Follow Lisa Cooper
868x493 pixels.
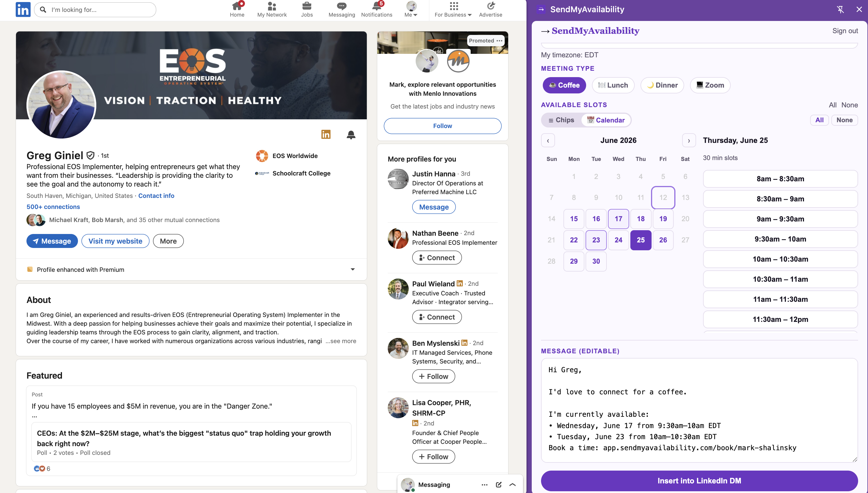point(433,457)
